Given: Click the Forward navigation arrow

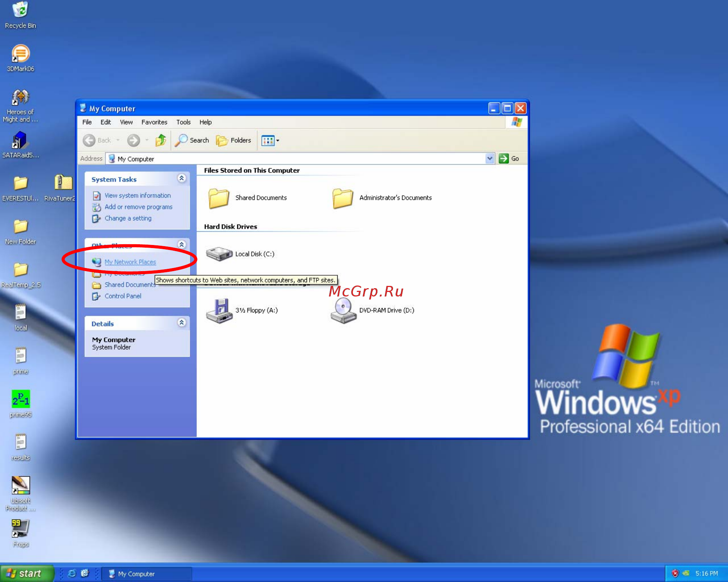Looking at the screenshot, I should click(x=133, y=140).
